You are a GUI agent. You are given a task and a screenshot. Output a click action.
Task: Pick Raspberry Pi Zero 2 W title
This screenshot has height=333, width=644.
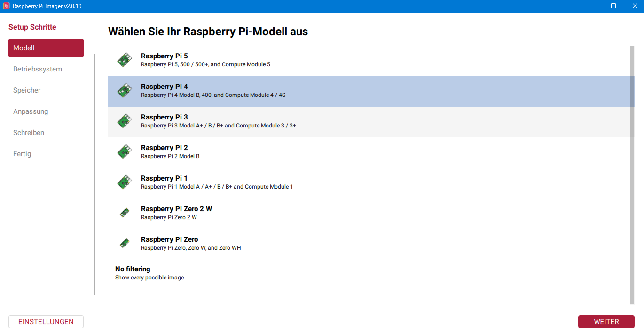pyautogui.click(x=177, y=209)
